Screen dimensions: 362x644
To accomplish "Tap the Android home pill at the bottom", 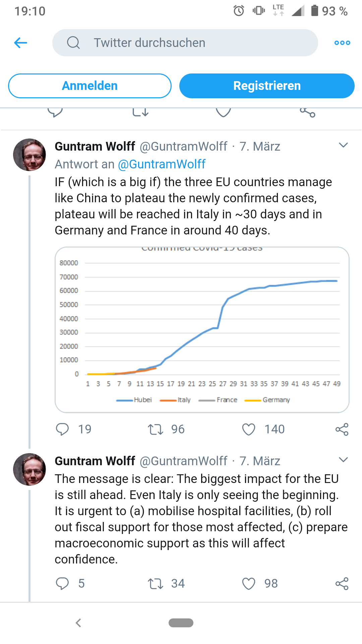I will click(x=181, y=623).
